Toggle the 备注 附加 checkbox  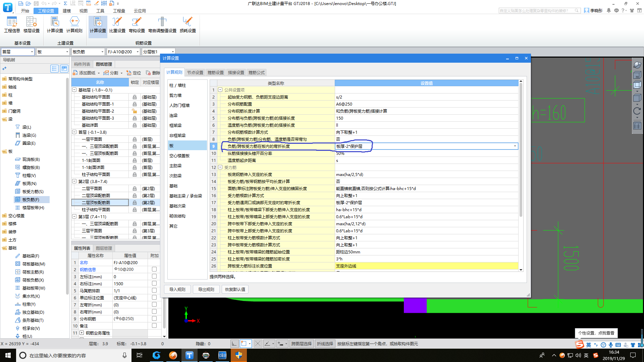[154, 325]
